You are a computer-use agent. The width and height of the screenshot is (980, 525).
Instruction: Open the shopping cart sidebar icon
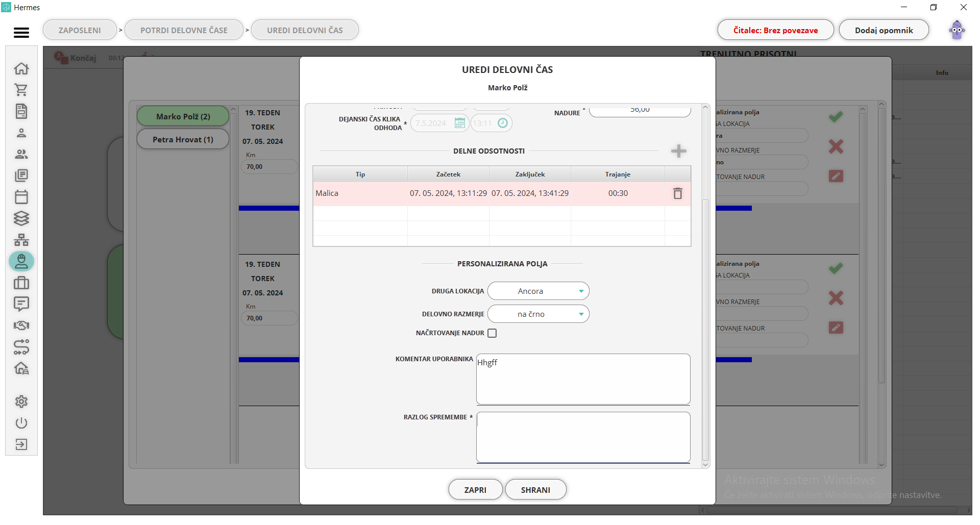21,90
